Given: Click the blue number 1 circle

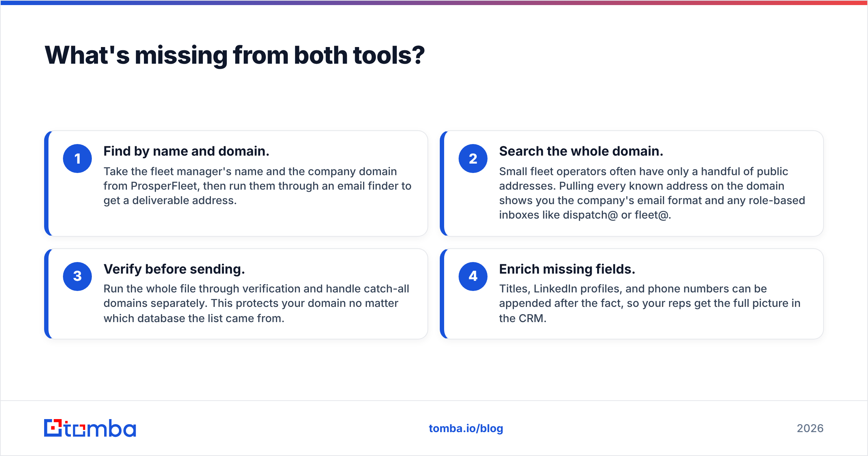Looking at the screenshot, I should tap(77, 159).
